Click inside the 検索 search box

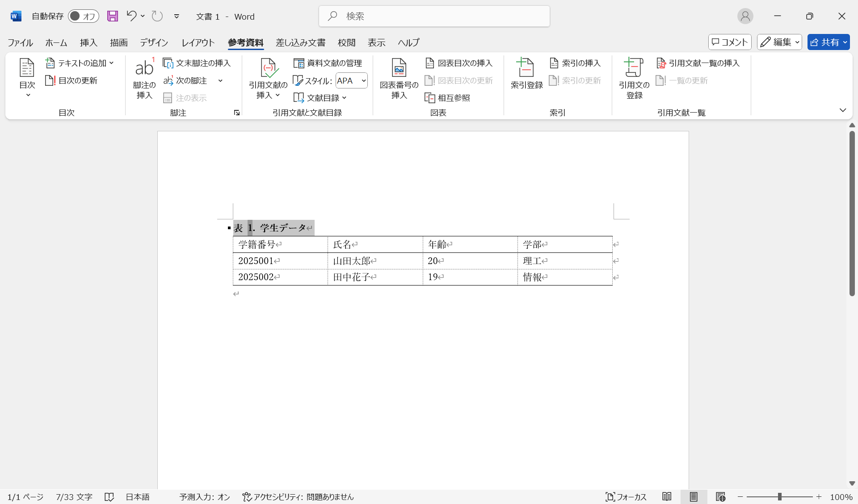433,16
